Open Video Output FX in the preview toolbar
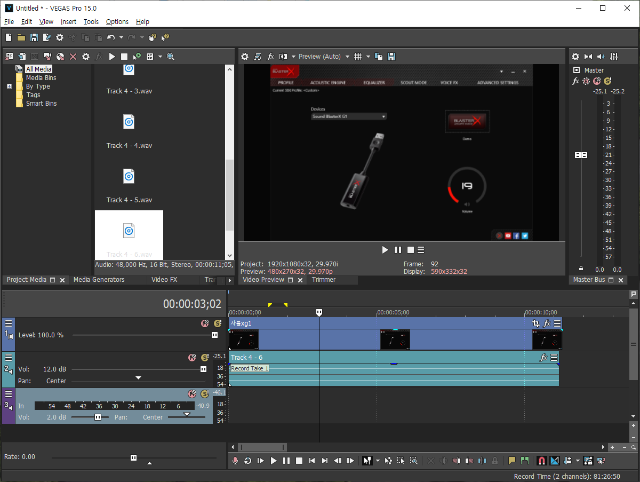This screenshot has height=482, width=640. pyautogui.click(x=270, y=57)
